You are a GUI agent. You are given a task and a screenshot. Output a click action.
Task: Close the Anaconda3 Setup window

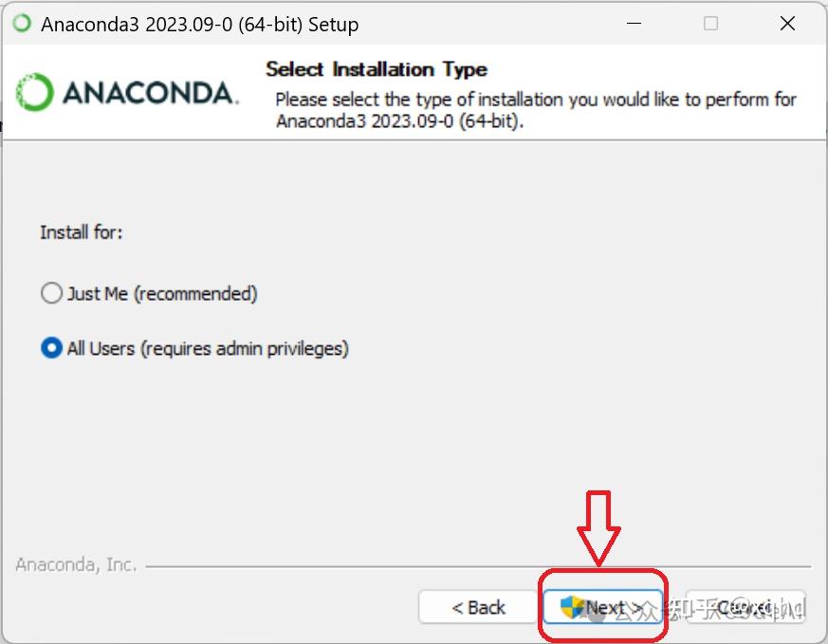[x=787, y=23]
